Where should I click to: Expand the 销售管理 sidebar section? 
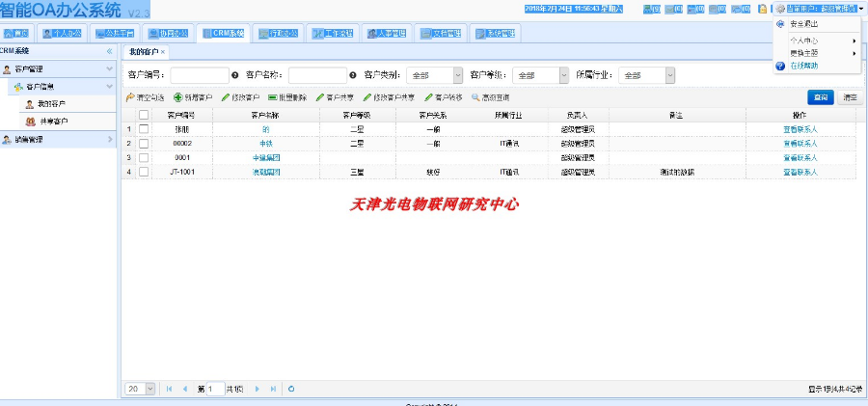(x=110, y=140)
